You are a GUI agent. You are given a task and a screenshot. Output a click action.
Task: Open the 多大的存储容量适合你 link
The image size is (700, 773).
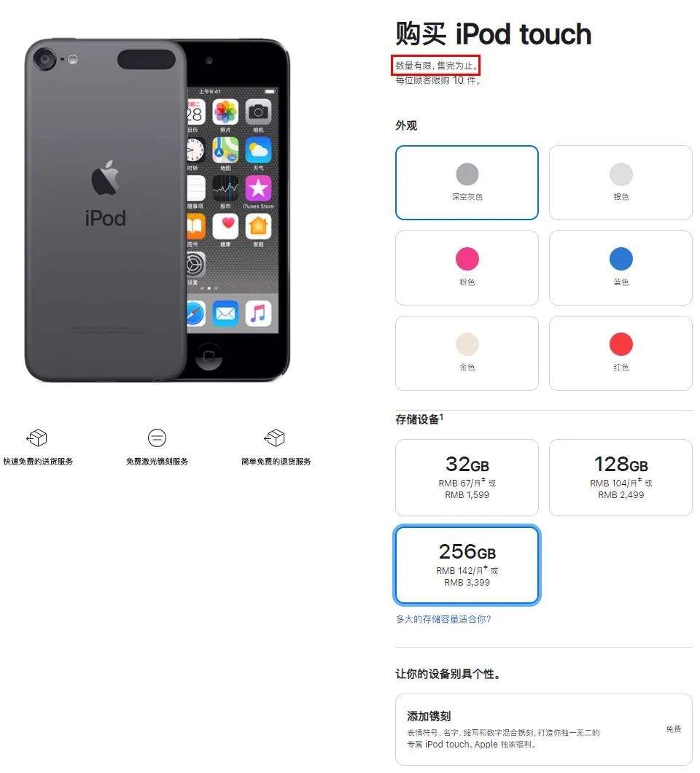pos(443,618)
